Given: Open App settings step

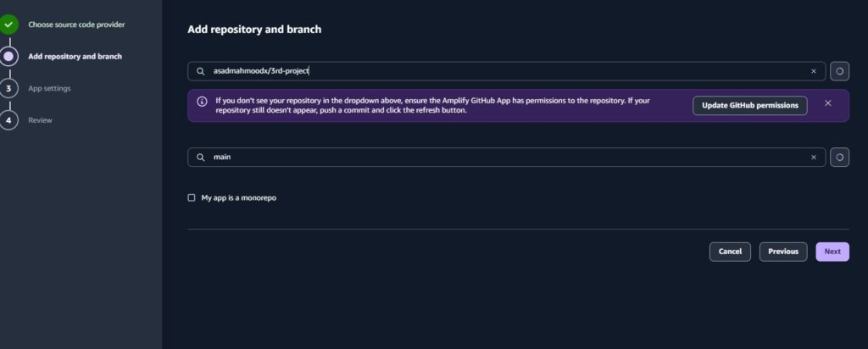Looking at the screenshot, I should 49,88.
